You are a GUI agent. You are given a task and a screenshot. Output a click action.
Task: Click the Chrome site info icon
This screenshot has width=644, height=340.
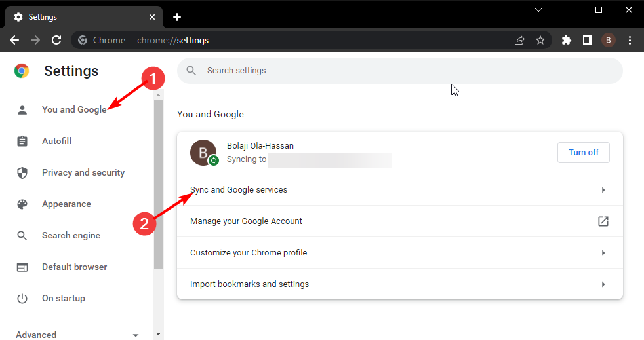pyautogui.click(x=83, y=40)
